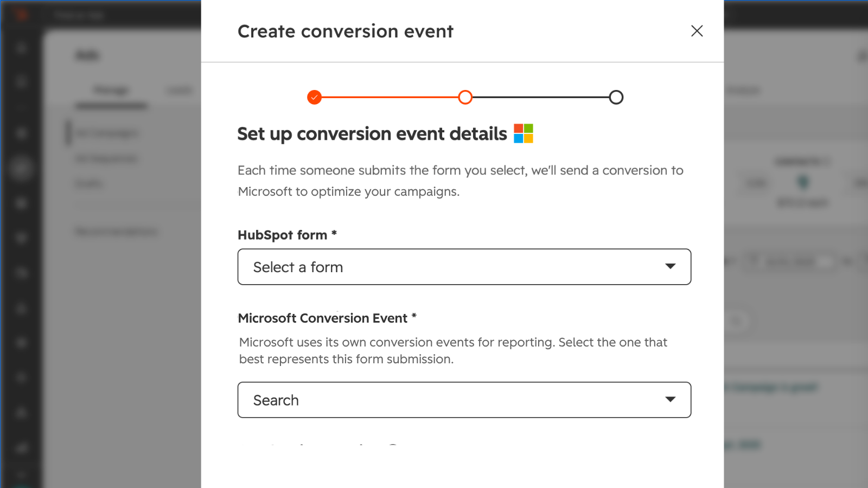Close the Create conversion event dialog
This screenshot has height=488, width=868.
tap(697, 31)
